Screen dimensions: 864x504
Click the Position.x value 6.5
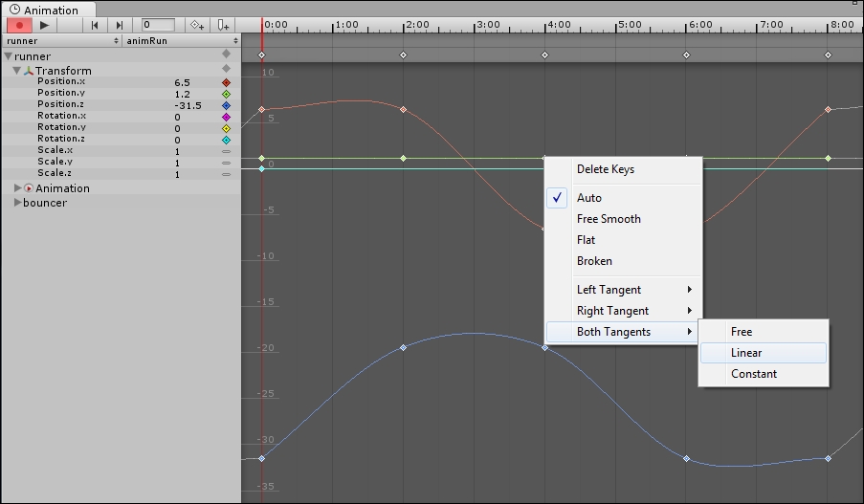[x=183, y=82]
